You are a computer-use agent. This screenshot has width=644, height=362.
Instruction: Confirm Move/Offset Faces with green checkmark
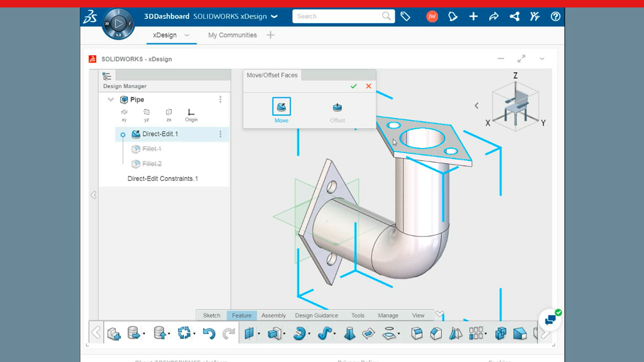pos(354,86)
